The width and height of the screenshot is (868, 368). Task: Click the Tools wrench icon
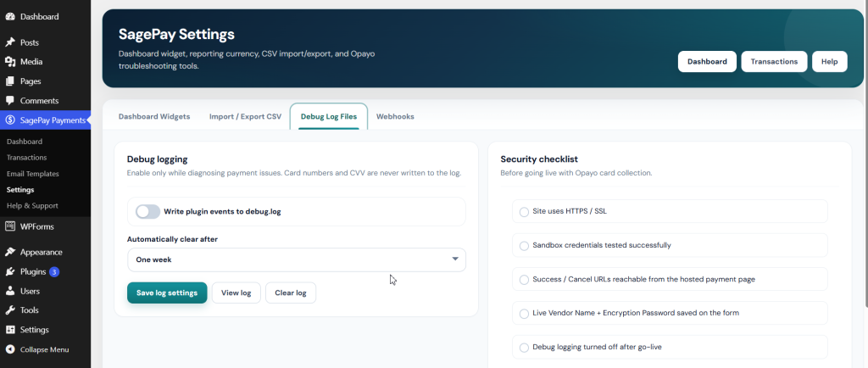click(10, 310)
